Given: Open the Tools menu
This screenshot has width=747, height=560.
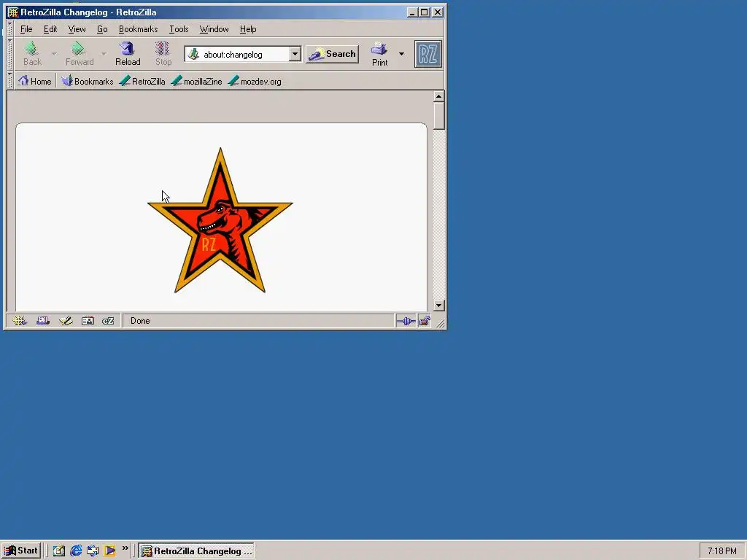Looking at the screenshot, I should [x=179, y=29].
